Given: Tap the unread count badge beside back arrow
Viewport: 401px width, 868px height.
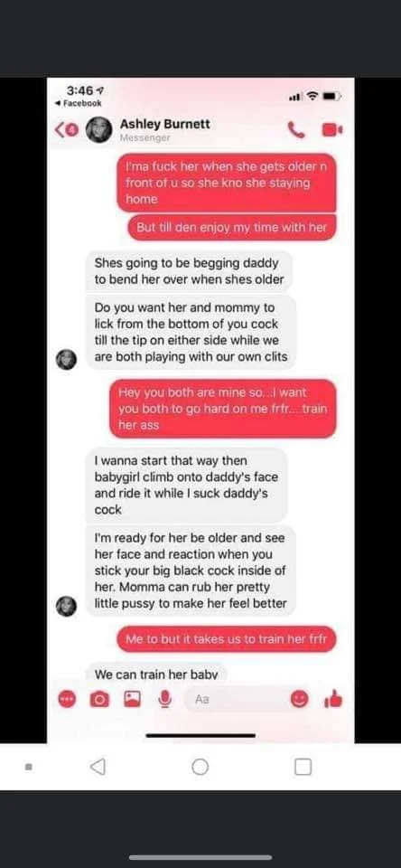Looking at the screenshot, I should coord(70,130).
